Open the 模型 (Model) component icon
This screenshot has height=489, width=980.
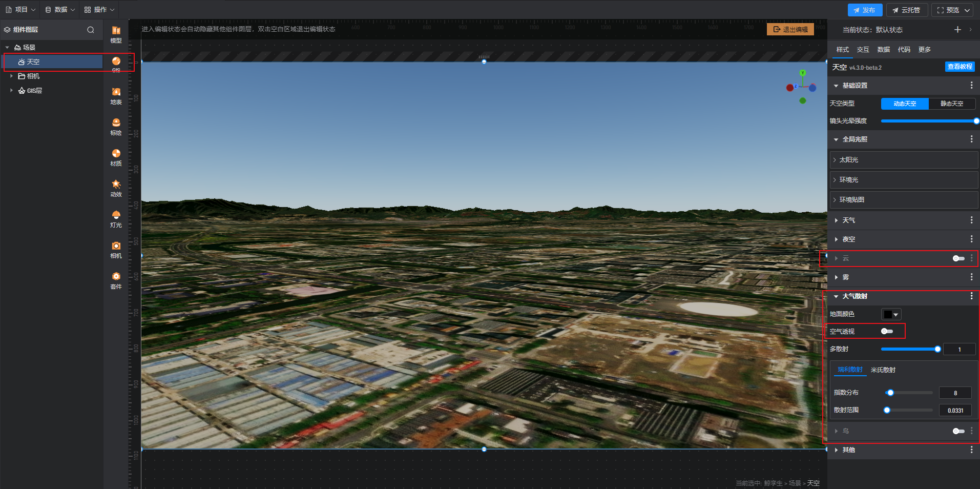[x=116, y=34]
